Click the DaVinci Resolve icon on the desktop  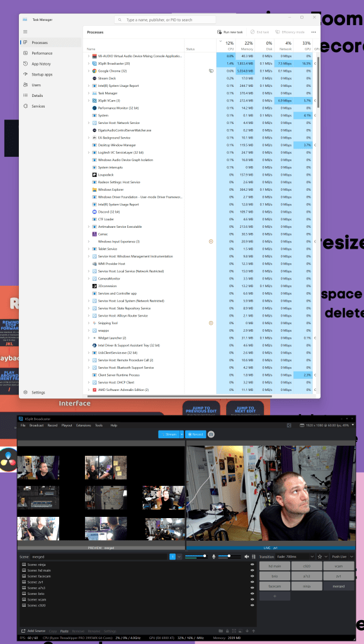[8, 459]
